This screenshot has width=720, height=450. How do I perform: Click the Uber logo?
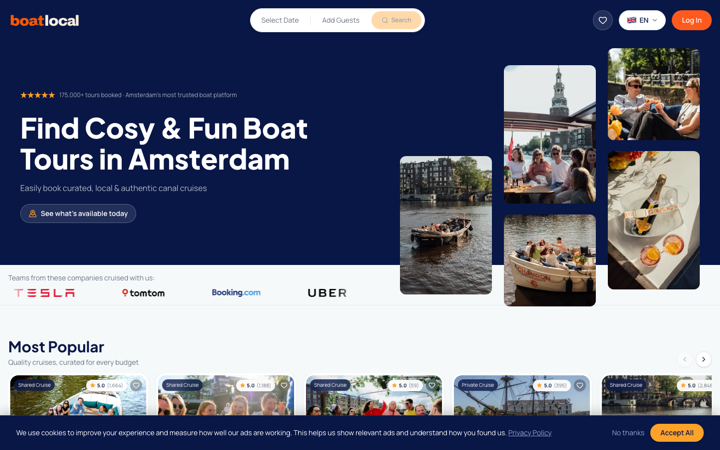(x=327, y=293)
